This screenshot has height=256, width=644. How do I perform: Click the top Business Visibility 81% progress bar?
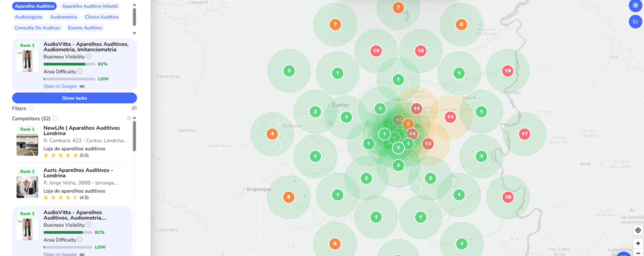pos(69,64)
